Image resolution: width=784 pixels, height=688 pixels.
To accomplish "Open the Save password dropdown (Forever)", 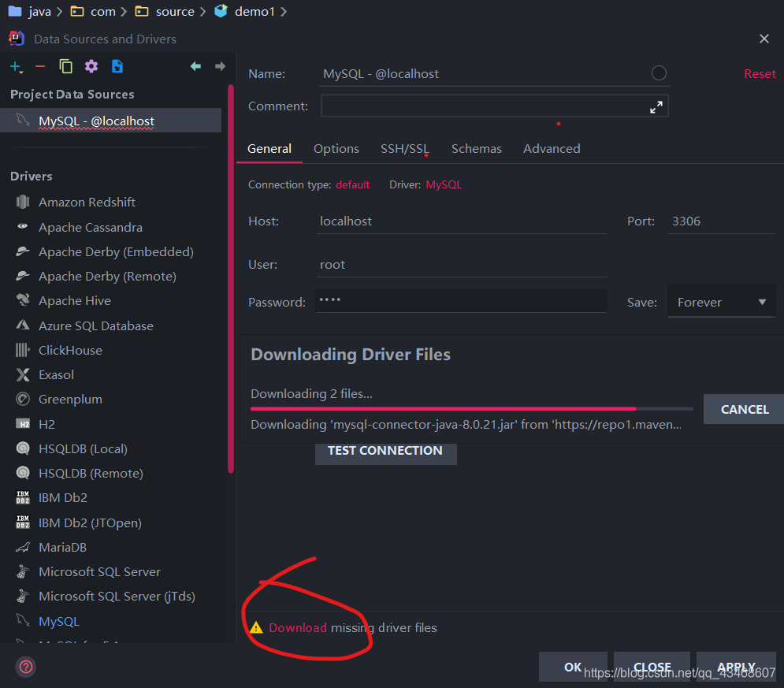I will [x=720, y=302].
